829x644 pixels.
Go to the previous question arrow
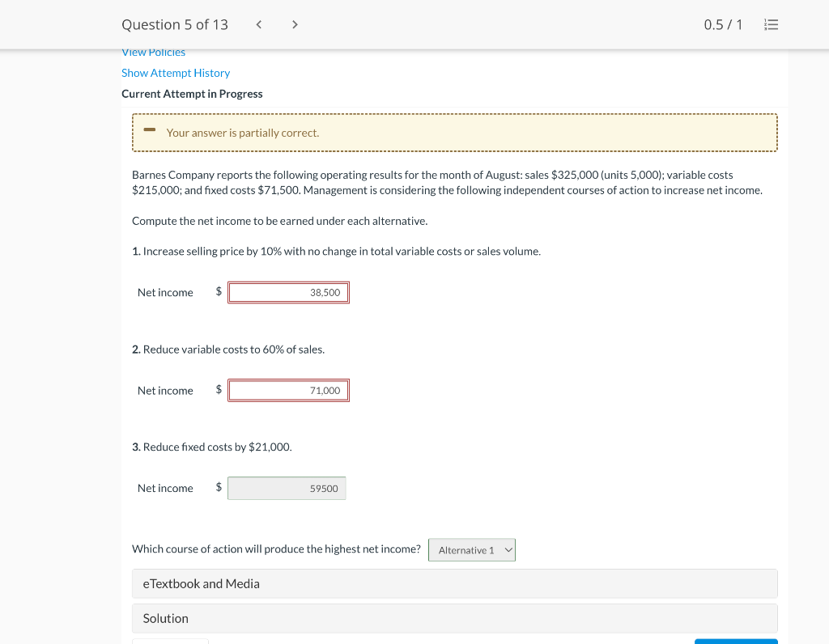(x=258, y=24)
